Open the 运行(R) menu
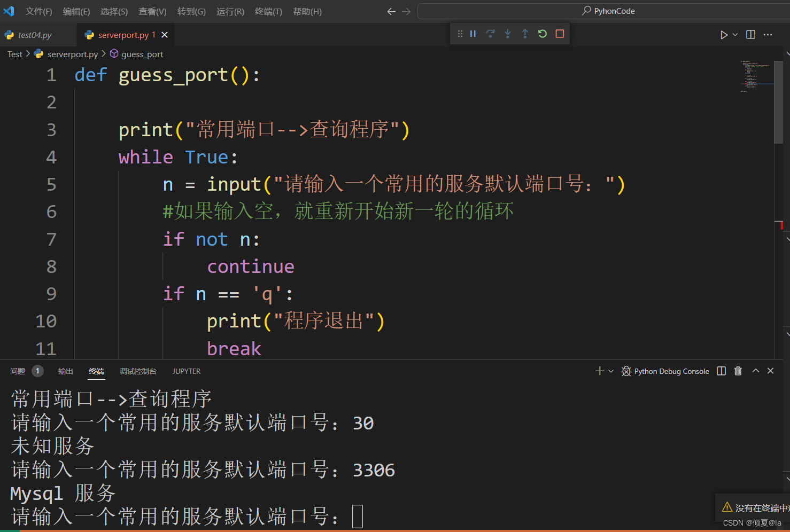790x532 pixels. click(x=230, y=11)
